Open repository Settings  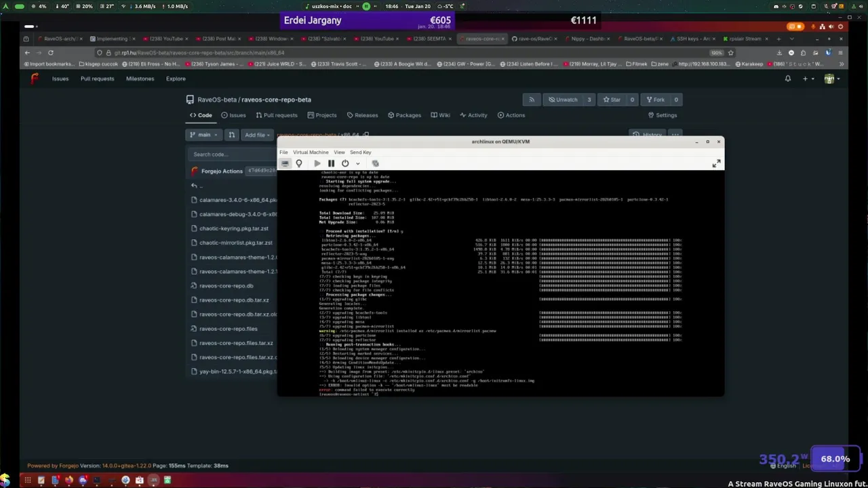[662, 115]
